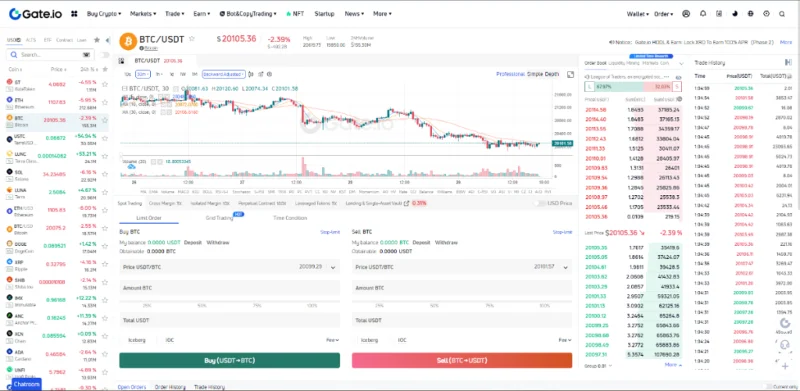Click the Deposit link in the Buy form

click(193, 242)
